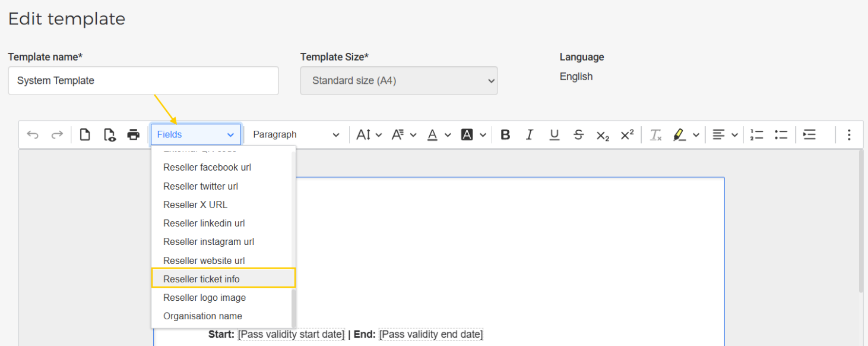
Task: Toggle Underline formatting
Action: [554, 135]
